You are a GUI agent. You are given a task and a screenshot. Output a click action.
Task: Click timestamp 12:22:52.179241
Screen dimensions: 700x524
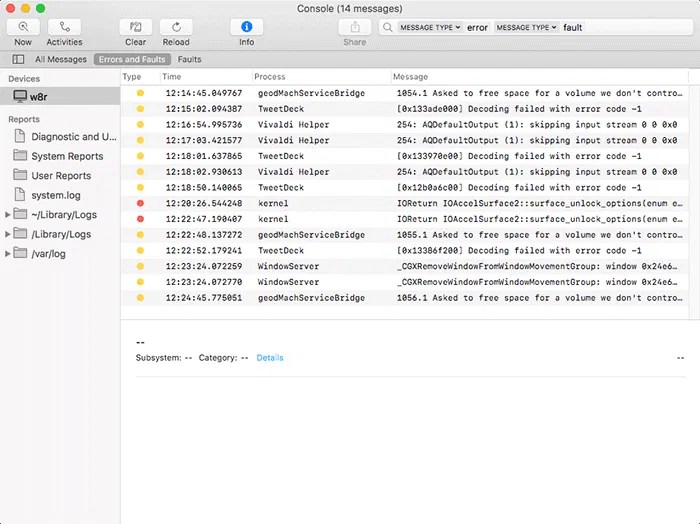pyautogui.click(x=204, y=250)
